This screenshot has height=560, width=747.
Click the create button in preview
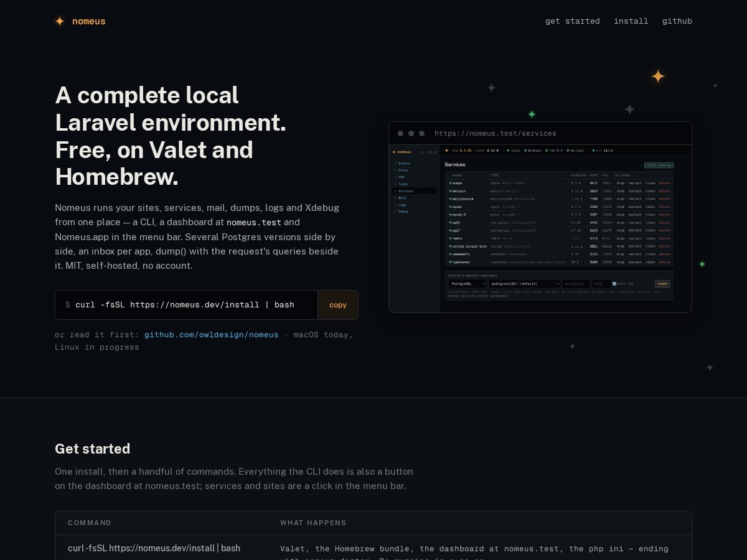coord(662,284)
